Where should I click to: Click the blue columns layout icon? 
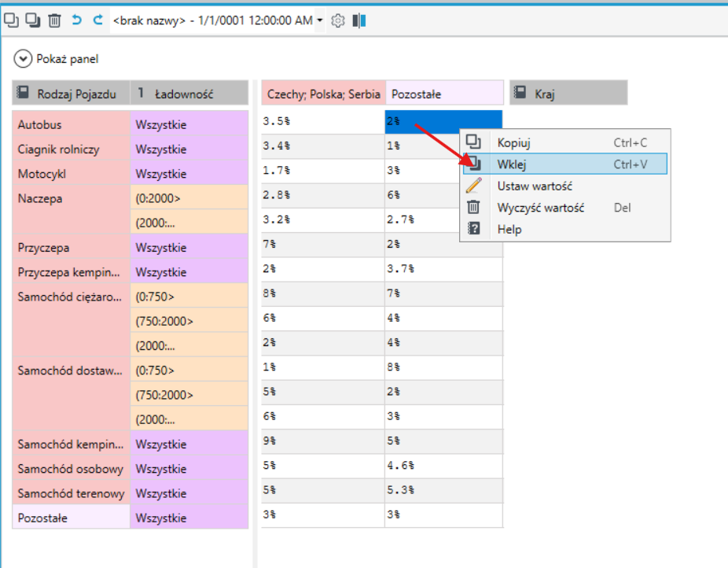[x=359, y=20]
